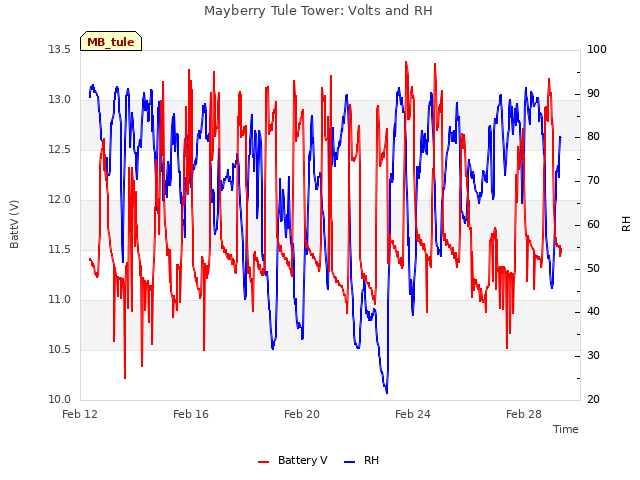
Task: Click the lowest blue RH dip near Feb 23
Action: pos(387,392)
